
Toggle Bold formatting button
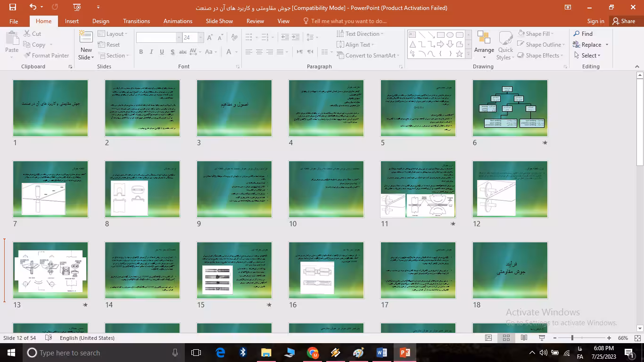click(141, 52)
